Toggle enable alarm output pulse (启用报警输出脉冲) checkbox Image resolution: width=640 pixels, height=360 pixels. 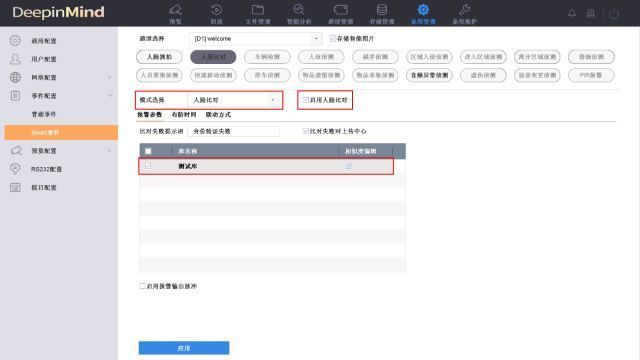coord(142,286)
